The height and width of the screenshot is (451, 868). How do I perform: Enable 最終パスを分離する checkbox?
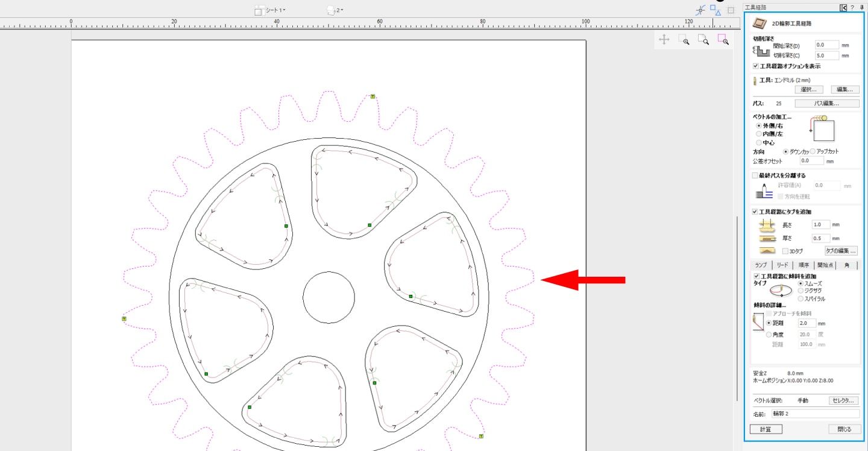(x=755, y=175)
